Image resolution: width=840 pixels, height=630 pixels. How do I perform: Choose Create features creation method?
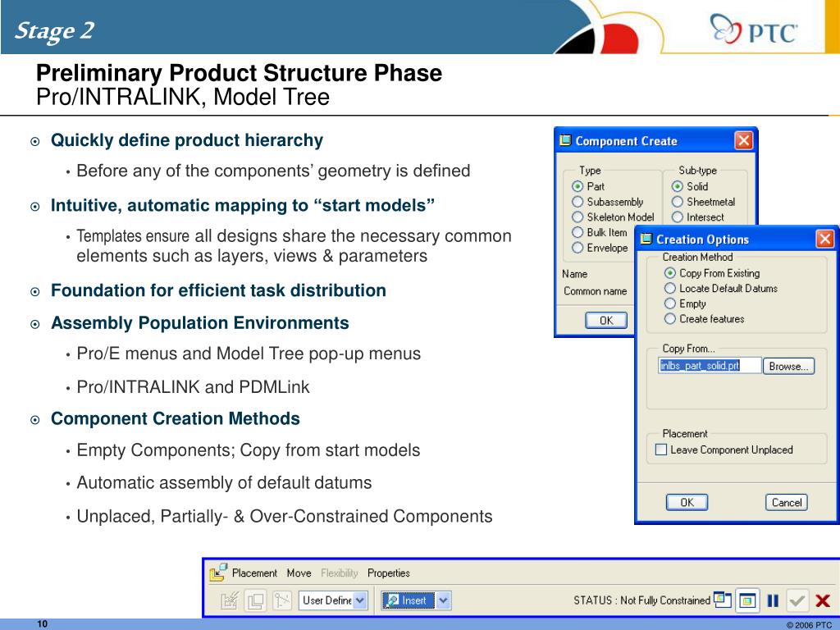(669, 319)
